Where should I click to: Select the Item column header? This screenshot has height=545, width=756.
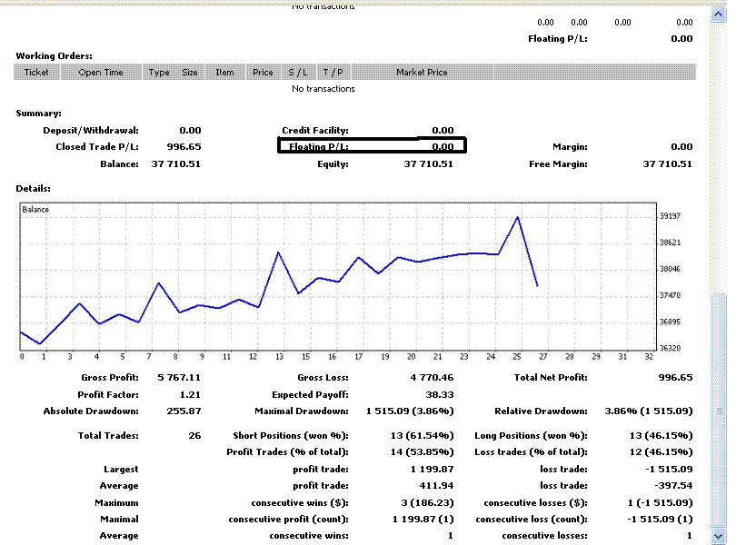click(x=224, y=73)
